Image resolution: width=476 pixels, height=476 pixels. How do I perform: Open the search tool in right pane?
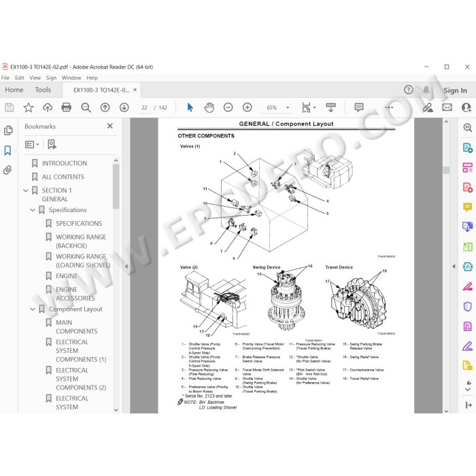tap(468, 128)
